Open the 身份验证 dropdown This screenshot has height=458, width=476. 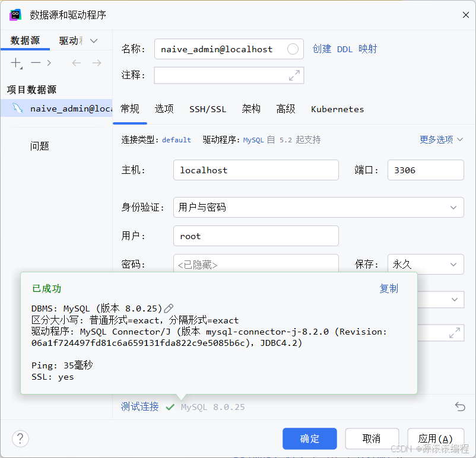[319, 207]
